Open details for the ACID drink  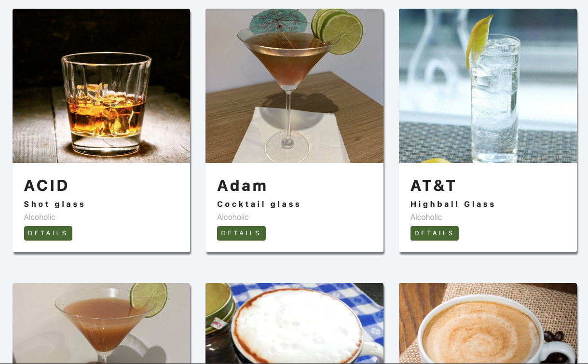coord(48,233)
